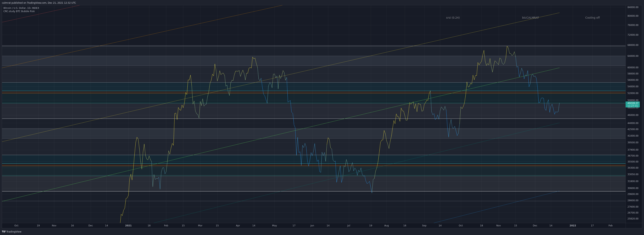Select the 52000.00 price scale label
The image size is (644, 235).
(633, 93)
